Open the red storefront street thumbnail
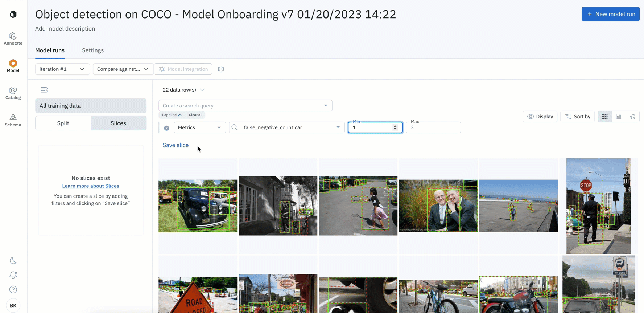Viewport: 644px width, 313px height. tap(278, 293)
